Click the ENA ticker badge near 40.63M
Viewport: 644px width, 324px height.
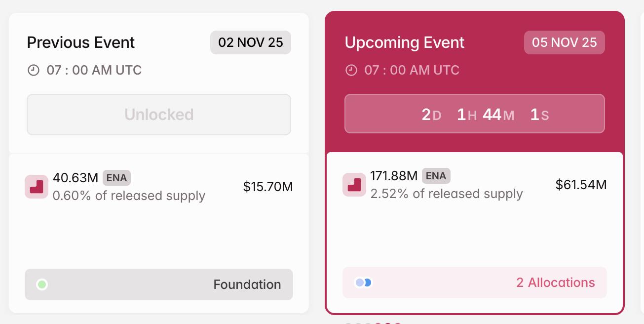(116, 178)
